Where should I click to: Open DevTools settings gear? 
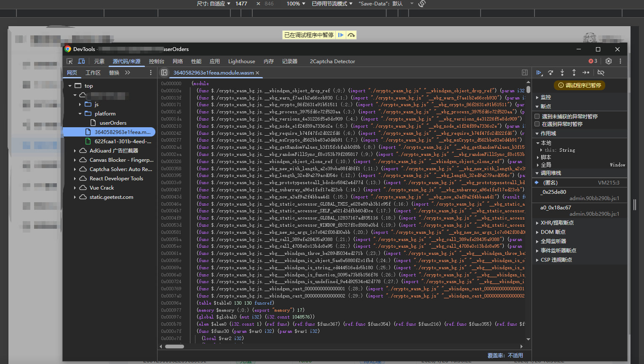(609, 61)
